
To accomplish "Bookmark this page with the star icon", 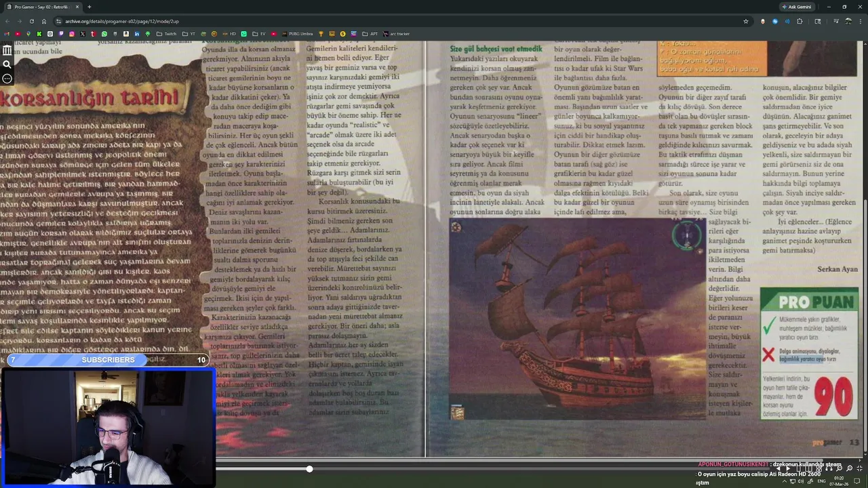I will (746, 21).
